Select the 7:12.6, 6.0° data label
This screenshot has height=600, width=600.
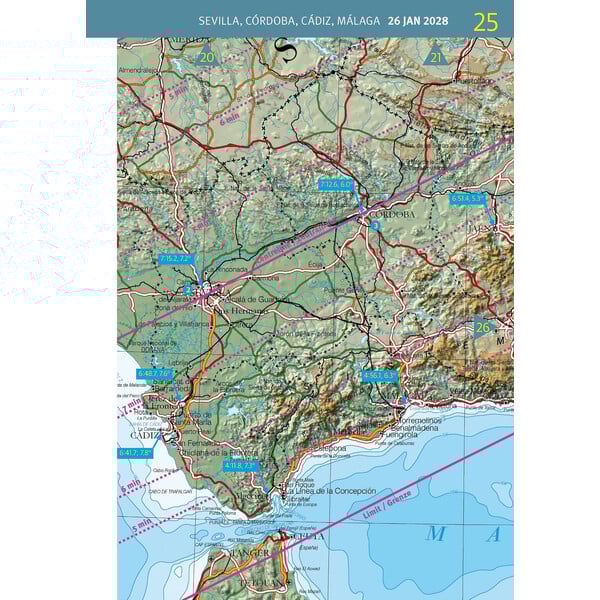(x=335, y=185)
